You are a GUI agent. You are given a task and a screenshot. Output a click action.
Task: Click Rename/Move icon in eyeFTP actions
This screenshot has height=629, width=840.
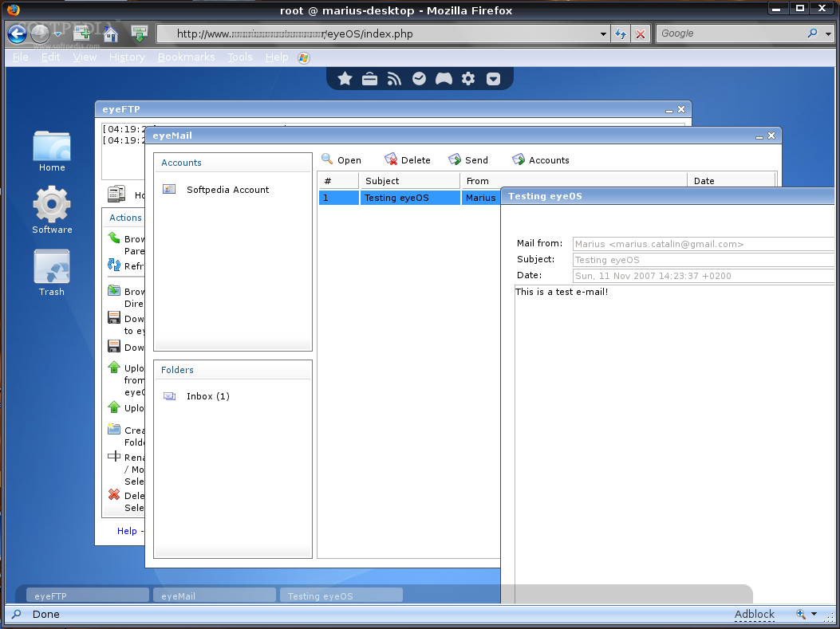(x=114, y=456)
